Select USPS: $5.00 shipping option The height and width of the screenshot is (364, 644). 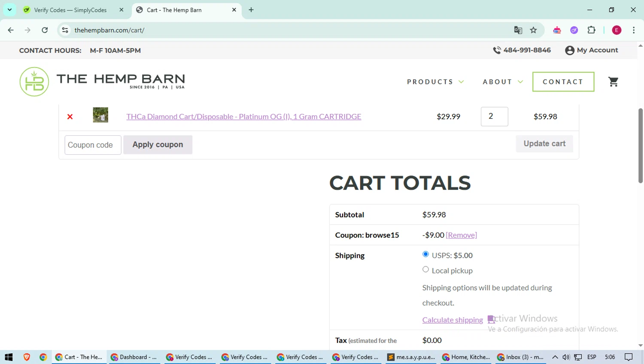pyautogui.click(x=425, y=254)
